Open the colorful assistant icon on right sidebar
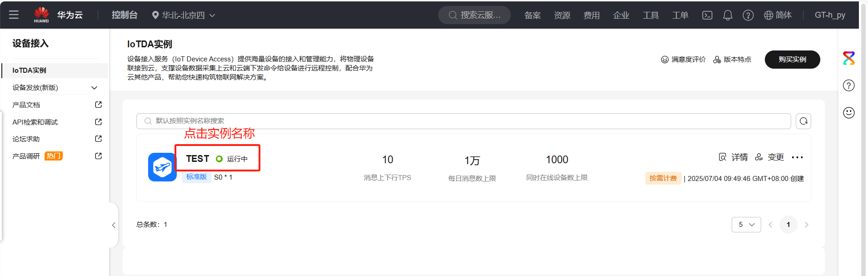The height and width of the screenshot is (276, 868). click(x=848, y=58)
